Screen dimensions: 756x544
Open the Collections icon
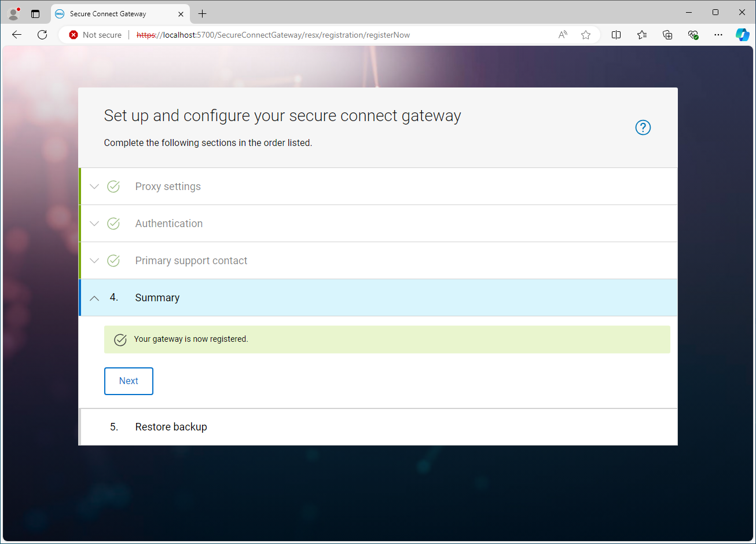667,35
